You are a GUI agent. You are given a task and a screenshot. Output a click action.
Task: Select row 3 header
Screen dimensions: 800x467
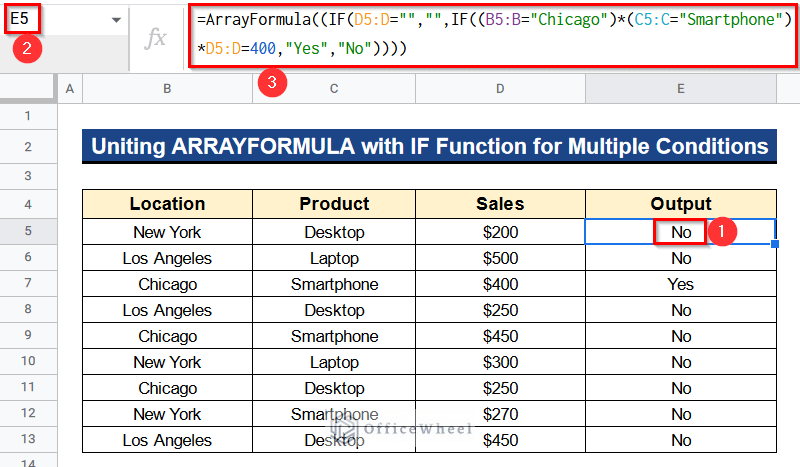click(28, 176)
